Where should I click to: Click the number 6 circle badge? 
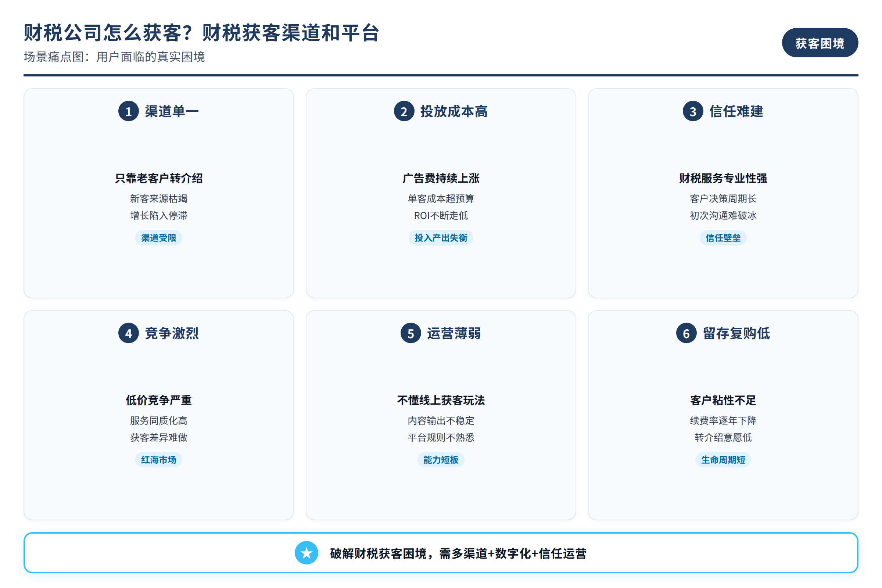tap(686, 333)
